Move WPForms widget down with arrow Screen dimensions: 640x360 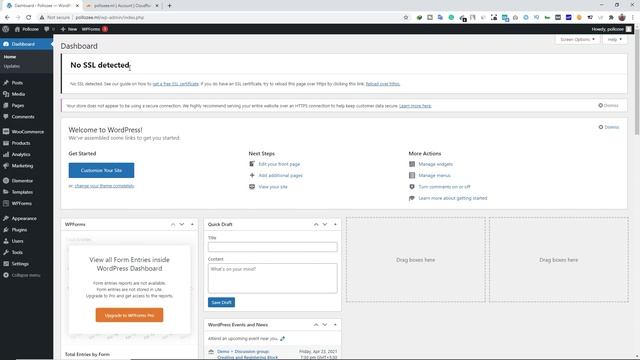182,224
